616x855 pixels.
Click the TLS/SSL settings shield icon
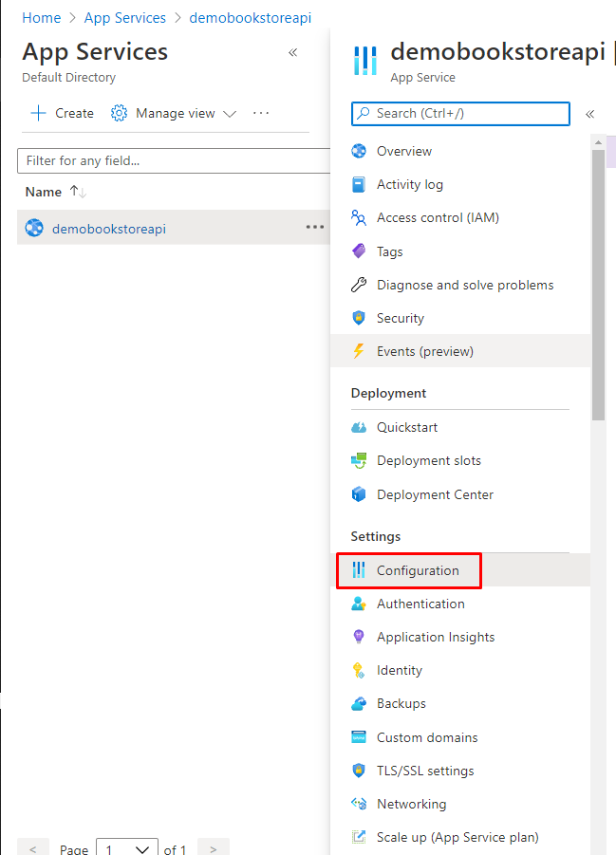[359, 771]
